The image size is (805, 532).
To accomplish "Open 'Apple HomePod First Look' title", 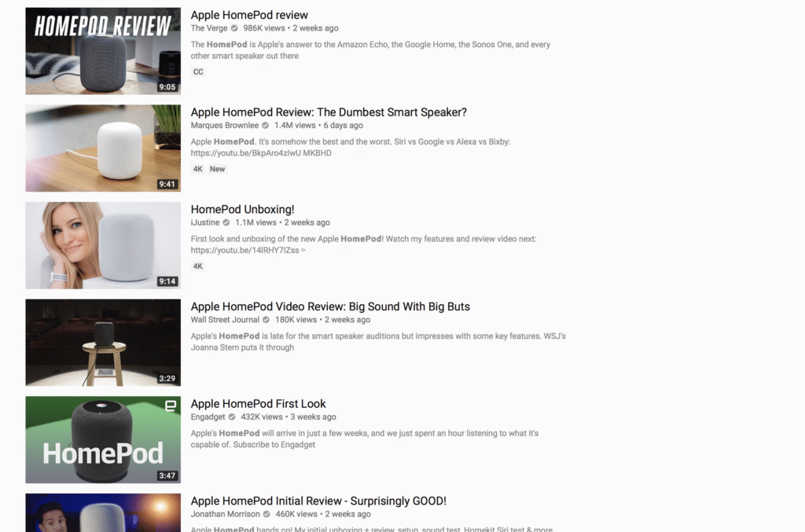I will (258, 404).
